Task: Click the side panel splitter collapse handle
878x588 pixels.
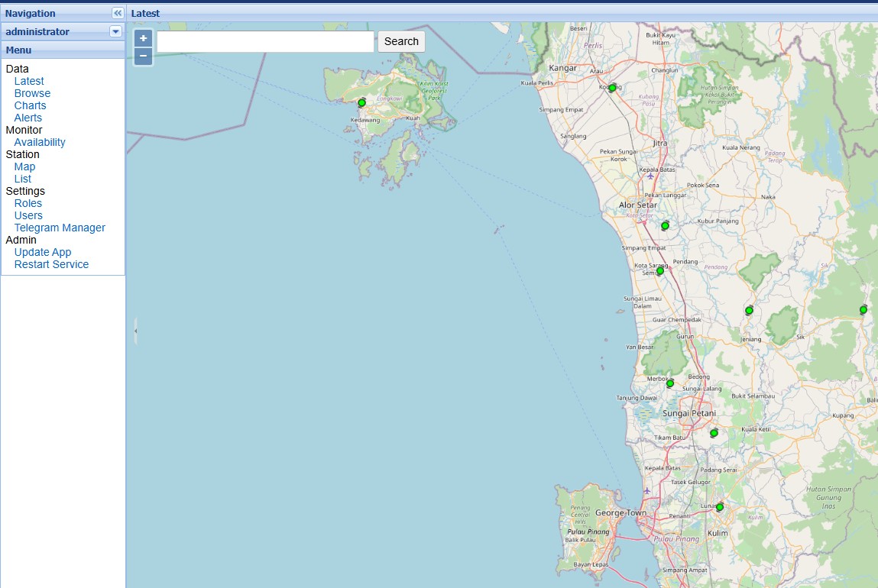Action: pyautogui.click(x=135, y=331)
